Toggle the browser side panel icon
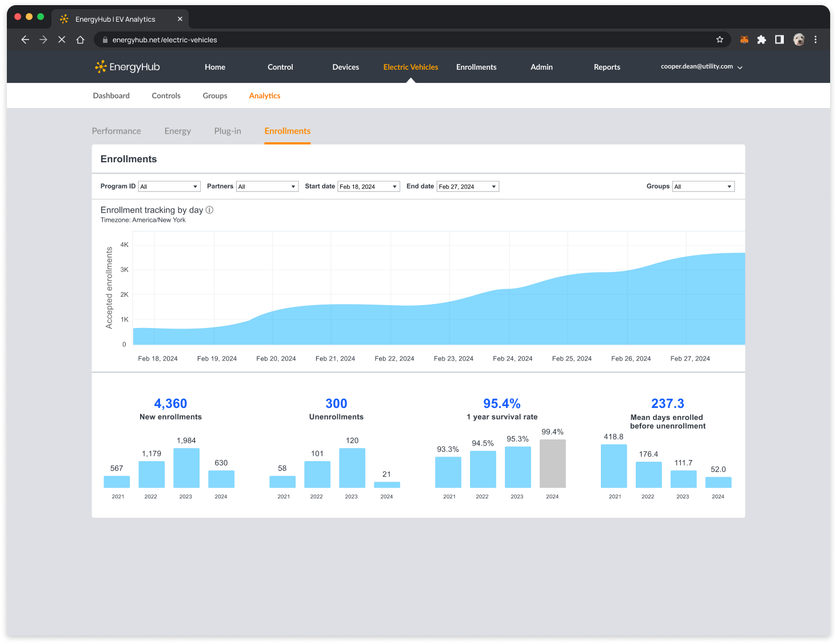Screen dimensions: 837x644 [x=779, y=39]
